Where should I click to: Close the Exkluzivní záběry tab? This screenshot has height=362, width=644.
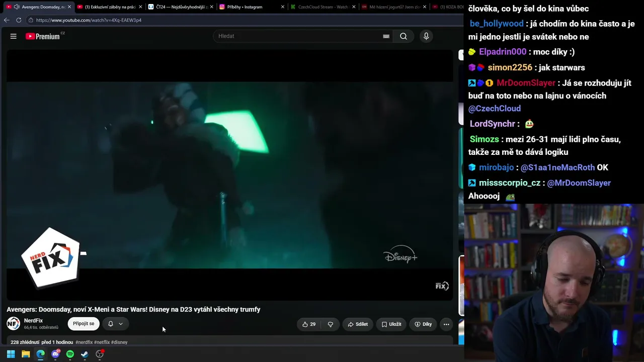pyautogui.click(x=140, y=7)
